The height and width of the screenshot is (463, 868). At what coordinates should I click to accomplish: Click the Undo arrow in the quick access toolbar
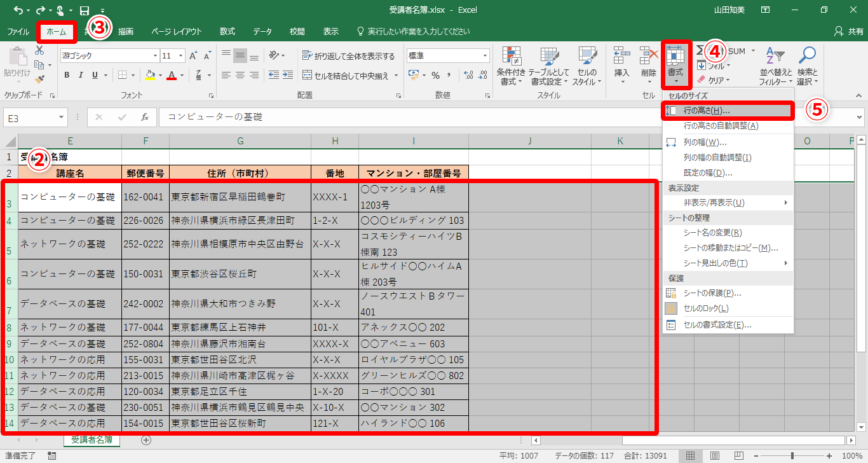coord(17,10)
